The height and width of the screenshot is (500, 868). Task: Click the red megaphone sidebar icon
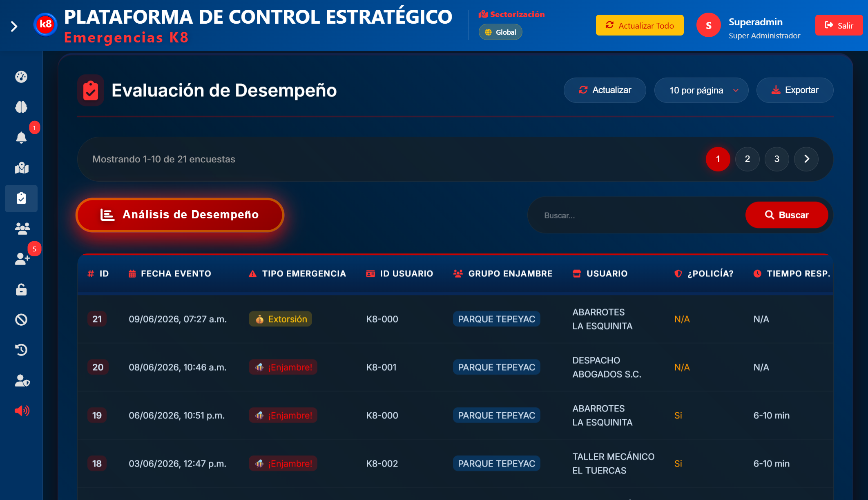[22, 411]
